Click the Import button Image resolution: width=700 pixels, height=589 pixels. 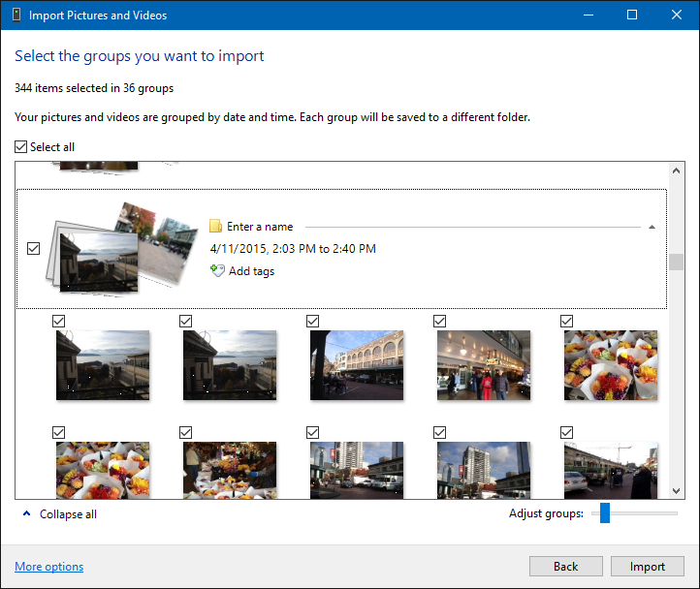[x=648, y=567]
